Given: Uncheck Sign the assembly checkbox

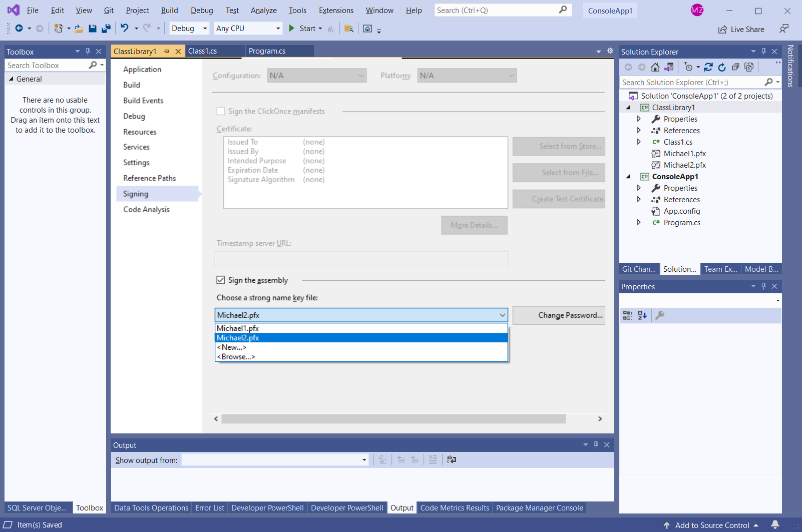Looking at the screenshot, I should (x=220, y=280).
